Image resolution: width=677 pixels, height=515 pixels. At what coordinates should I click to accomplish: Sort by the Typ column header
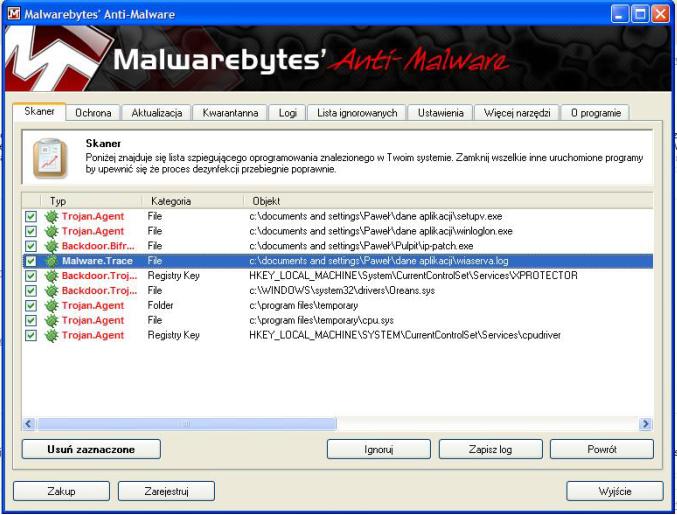pos(91,201)
